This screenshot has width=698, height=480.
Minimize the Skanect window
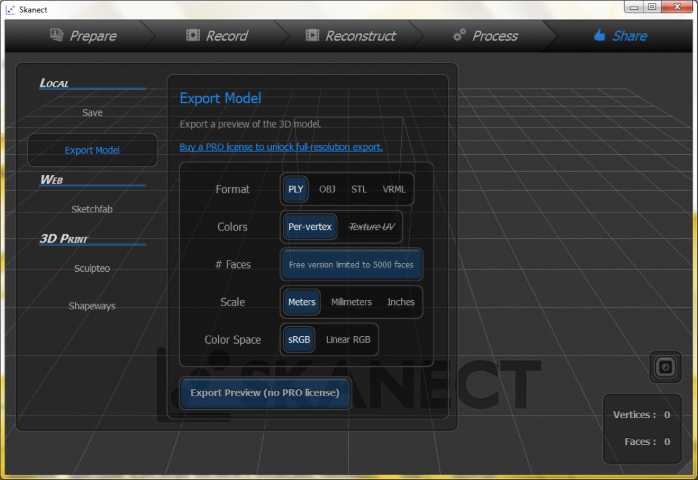pos(634,7)
